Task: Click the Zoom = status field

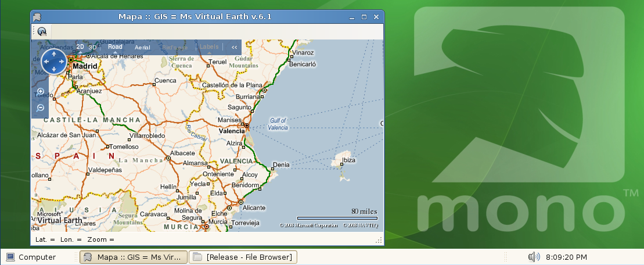Action: pyautogui.click(x=101, y=239)
